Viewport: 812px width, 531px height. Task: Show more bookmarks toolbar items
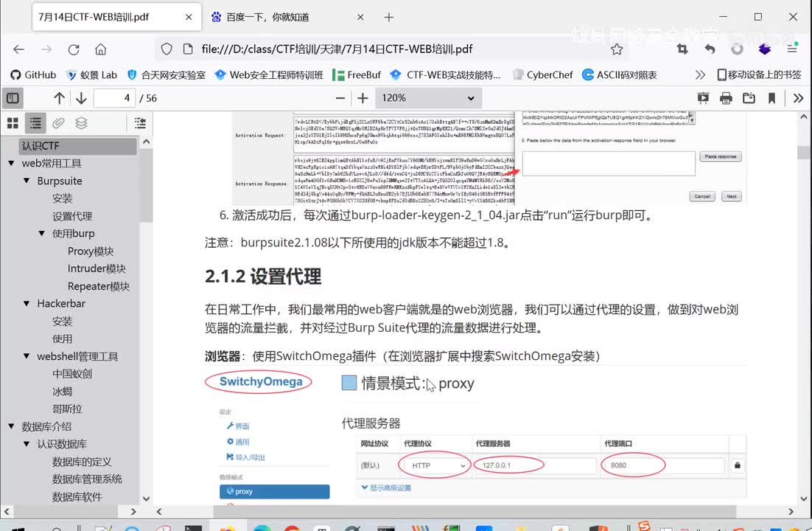pyautogui.click(x=700, y=74)
